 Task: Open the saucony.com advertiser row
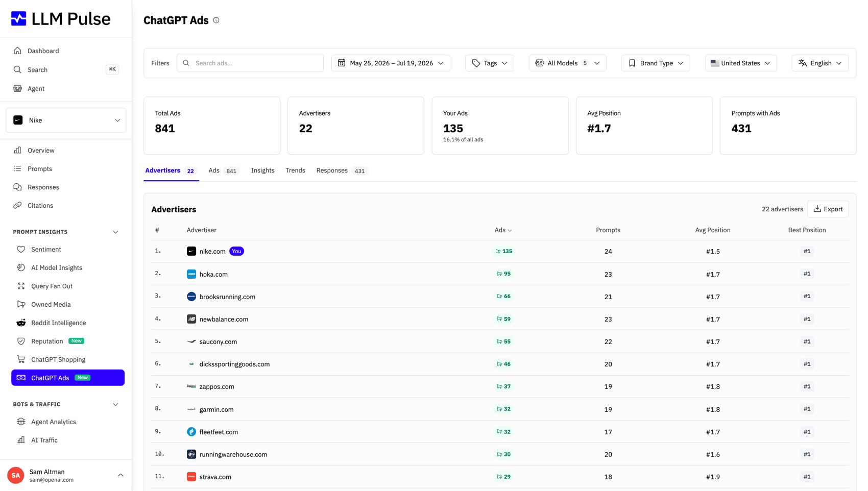click(x=500, y=341)
